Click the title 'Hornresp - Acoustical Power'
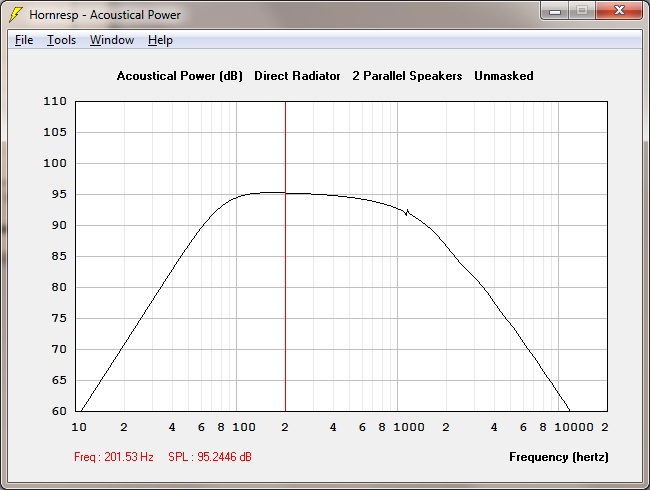Image resolution: width=650 pixels, height=490 pixels. 105,15
